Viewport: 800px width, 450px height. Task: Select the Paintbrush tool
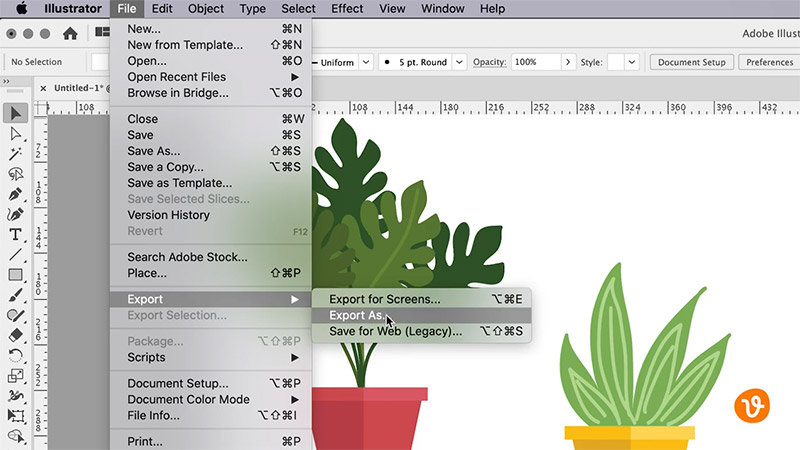[x=15, y=295]
